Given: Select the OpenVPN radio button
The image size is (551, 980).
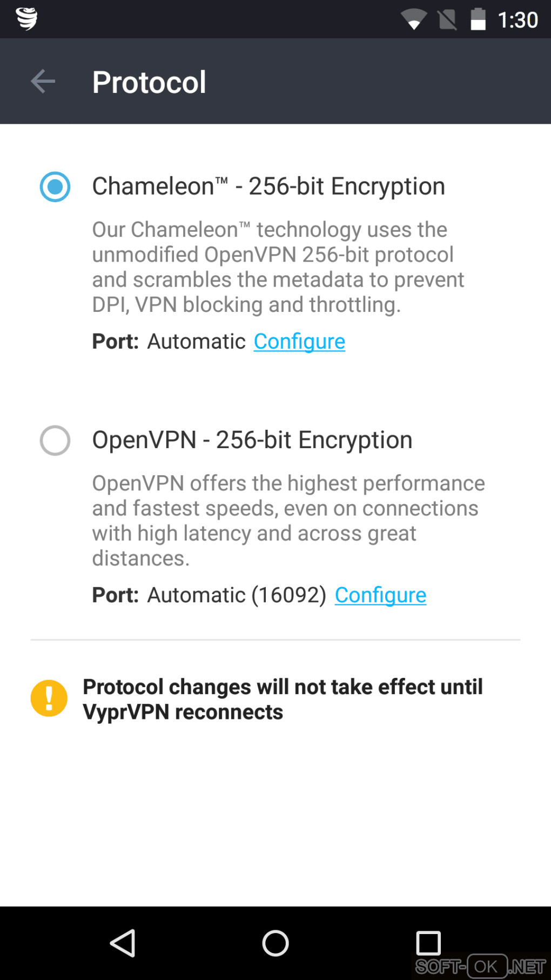Looking at the screenshot, I should 55,441.
